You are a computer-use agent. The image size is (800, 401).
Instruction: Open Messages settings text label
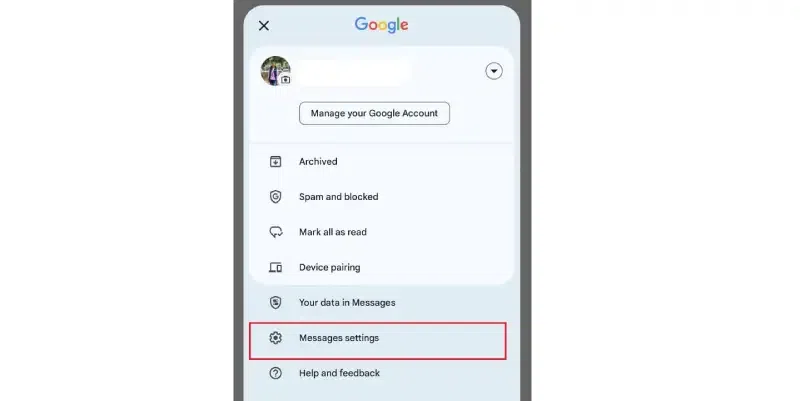tap(339, 338)
